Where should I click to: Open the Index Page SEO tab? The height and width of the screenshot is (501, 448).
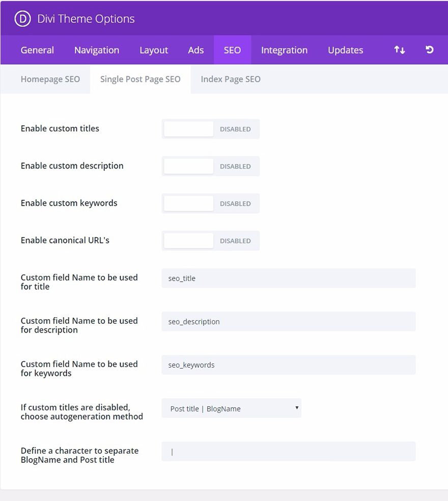[x=229, y=79]
